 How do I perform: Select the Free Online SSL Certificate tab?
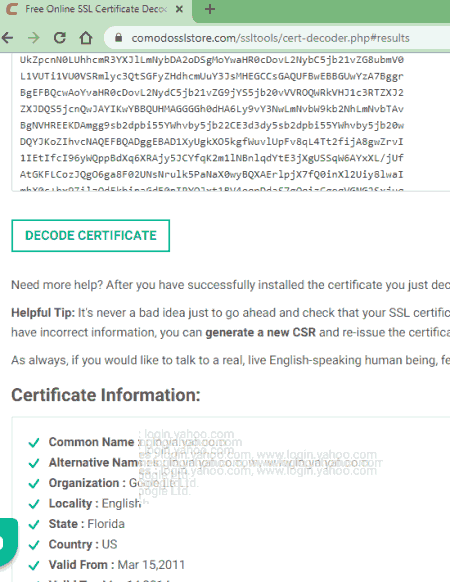pos(96,10)
